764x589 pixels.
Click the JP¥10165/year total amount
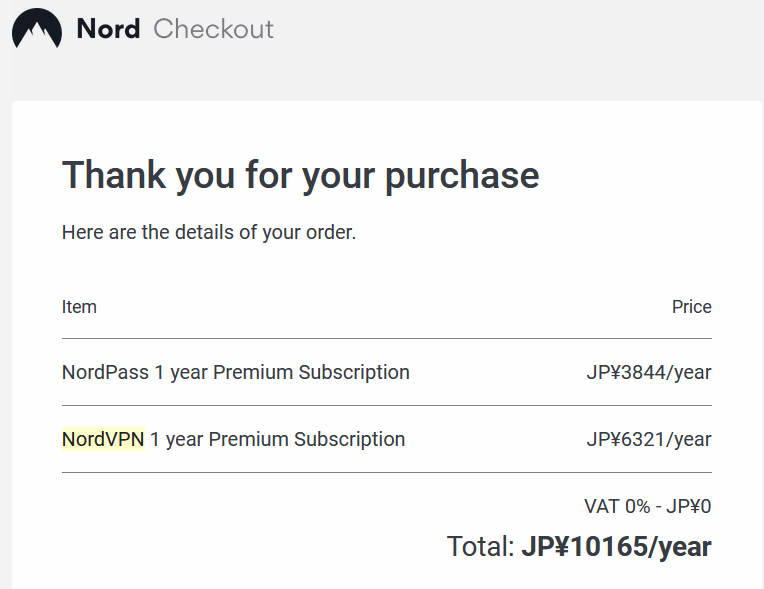pyautogui.click(x=616, y=547)
